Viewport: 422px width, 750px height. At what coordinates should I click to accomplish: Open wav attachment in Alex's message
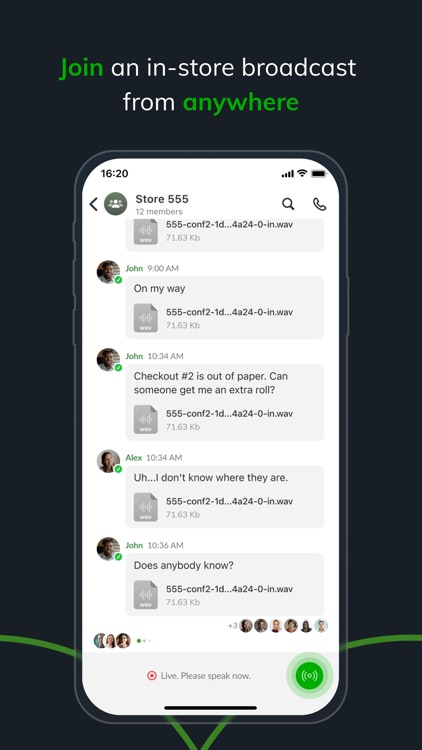coord(213,507)
